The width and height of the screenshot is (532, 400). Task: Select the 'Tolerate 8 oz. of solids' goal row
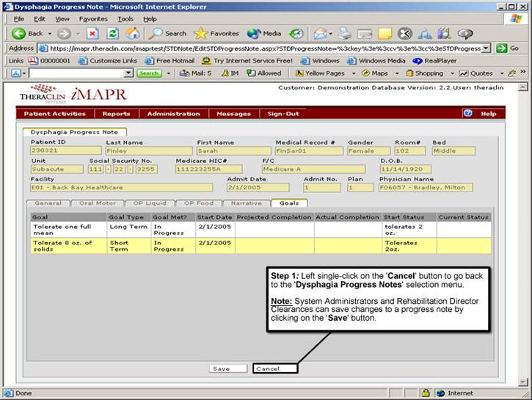(x=260, y=246)
